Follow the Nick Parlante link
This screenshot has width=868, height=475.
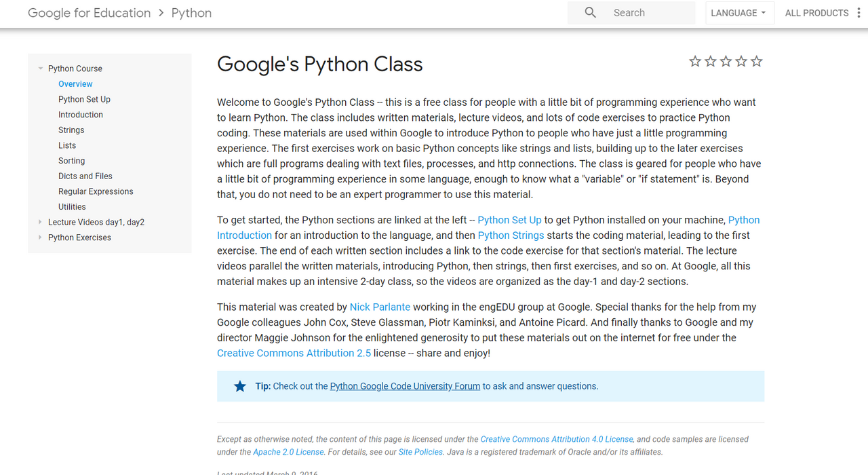pyautogui.click(x=380, y=307)
